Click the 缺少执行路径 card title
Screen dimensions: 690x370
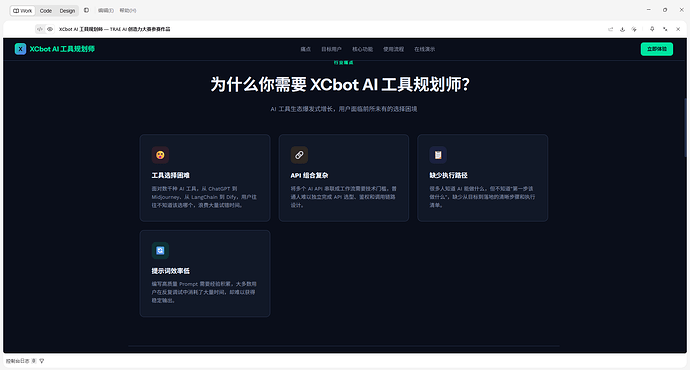(x=448, y=175)
